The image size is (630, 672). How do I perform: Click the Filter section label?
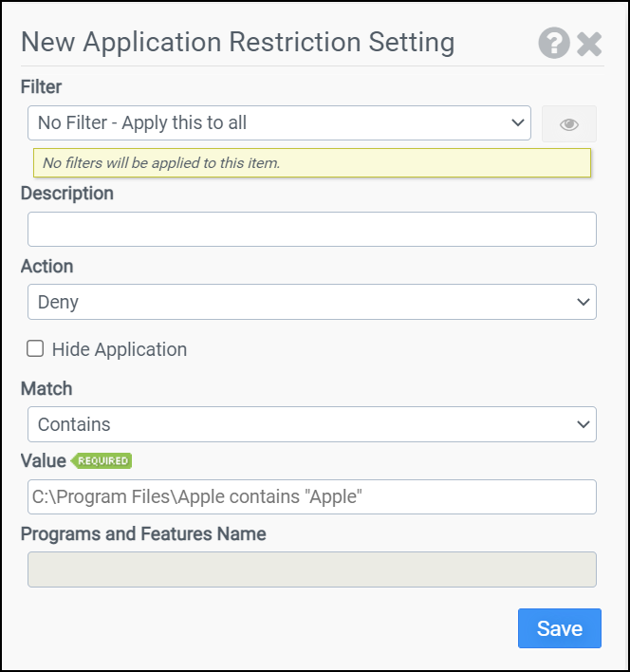click(41, 87)
